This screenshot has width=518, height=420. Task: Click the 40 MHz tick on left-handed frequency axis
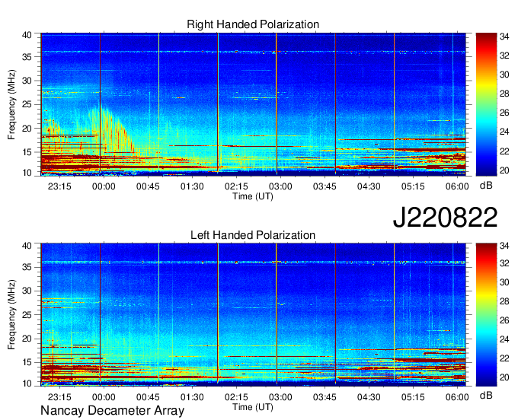point(27,246)
